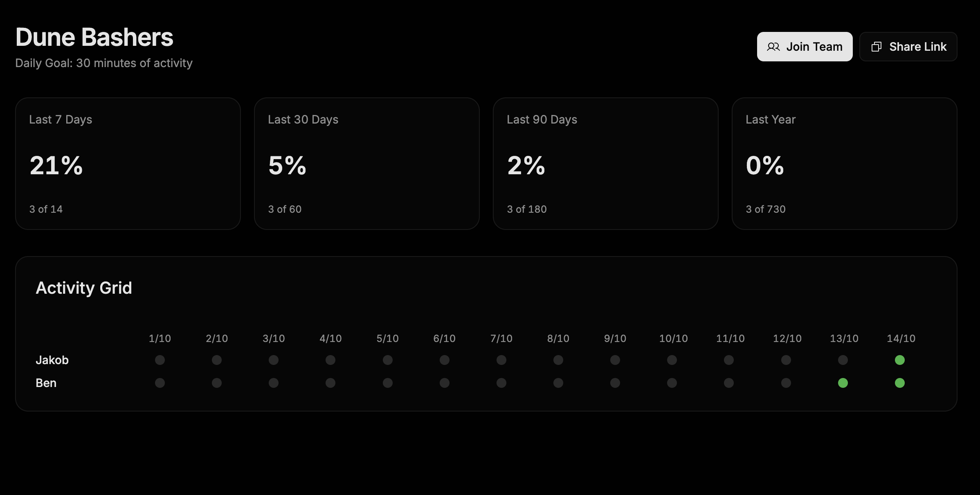Screen dimensions: 980x495
Task: Select the Ben row name
Action: tap(46, 383)
